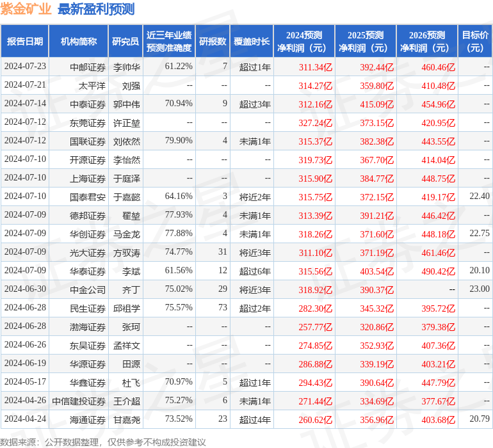The height and width of the screenshot is (448, 493).
Task: Click the 448.75亿 forecast value
Action: [439, 179]
